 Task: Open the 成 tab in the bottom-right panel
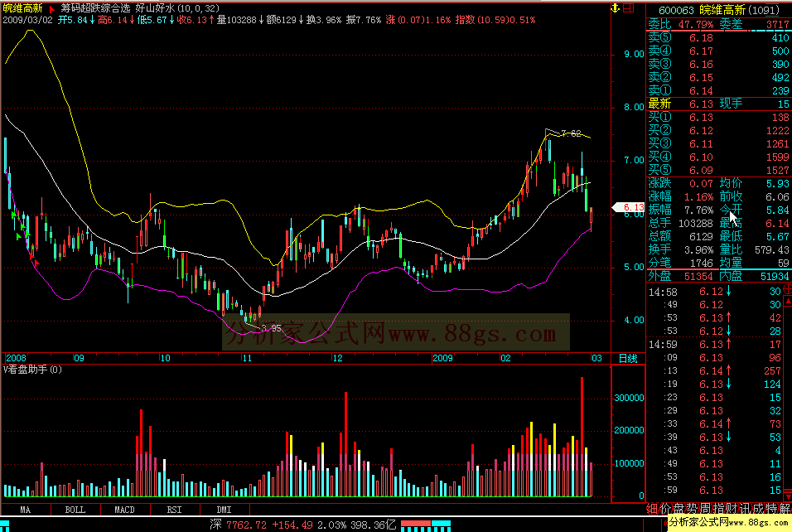(x=758, y=508)
